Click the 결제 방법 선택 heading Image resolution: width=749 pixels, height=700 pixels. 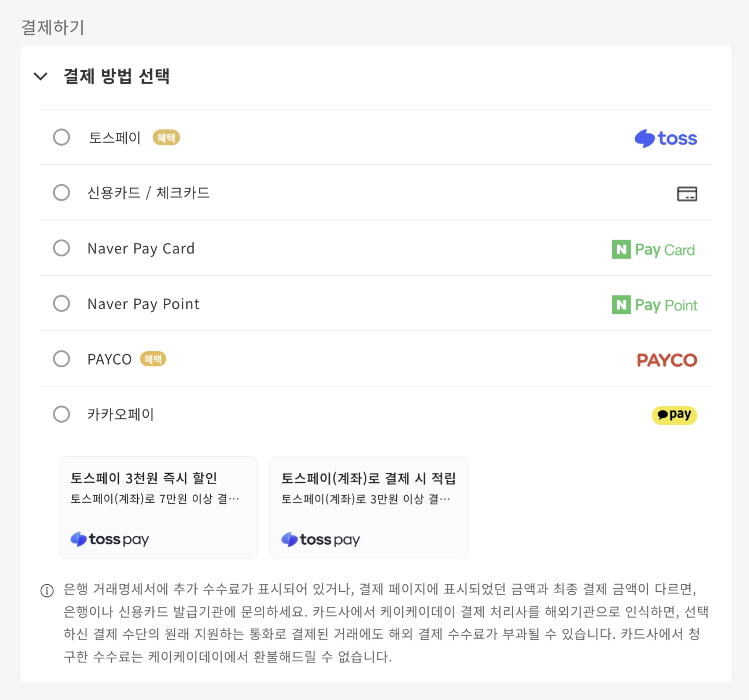point(116,76)
